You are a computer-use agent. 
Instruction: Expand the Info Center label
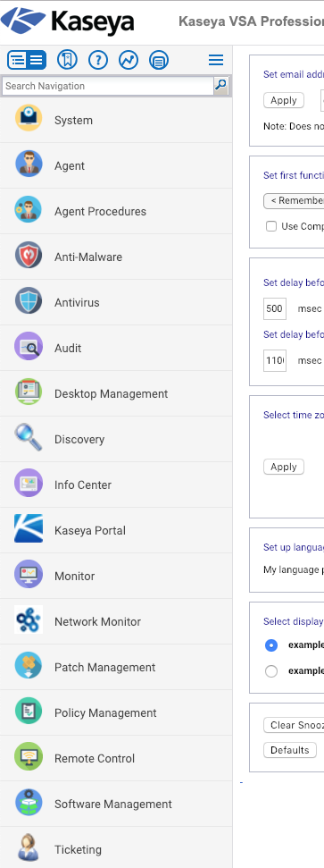pos(83,485)
